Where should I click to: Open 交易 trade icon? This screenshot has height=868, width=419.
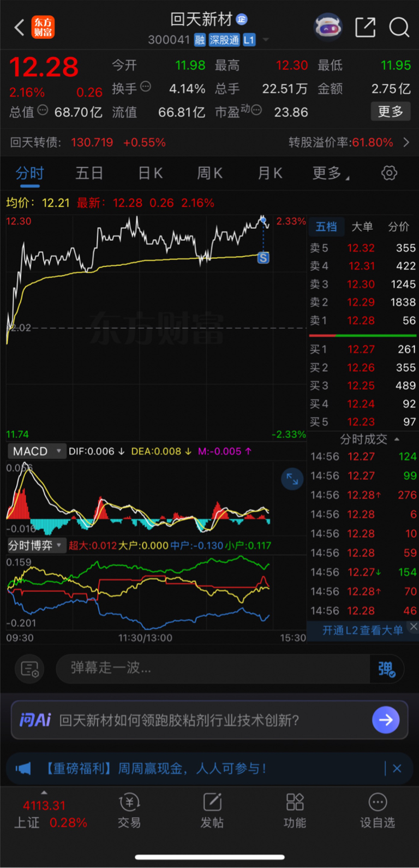[x=129, y=811]
